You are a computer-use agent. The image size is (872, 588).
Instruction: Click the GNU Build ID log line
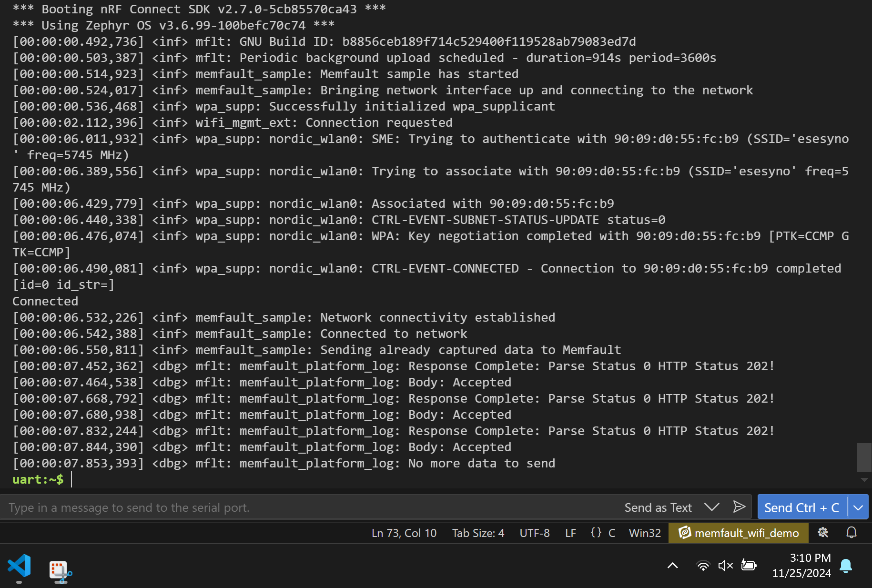(x=324, y=41)
